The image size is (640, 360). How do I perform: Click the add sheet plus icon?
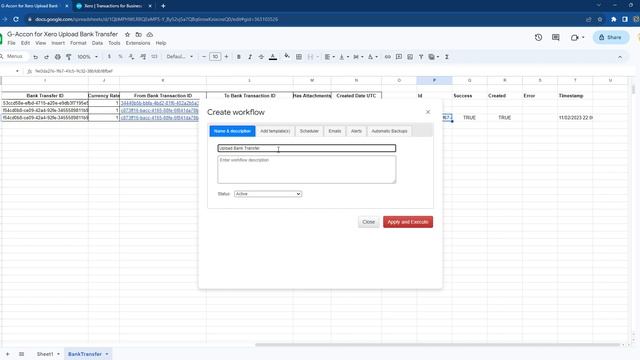[x=8, y=354]
